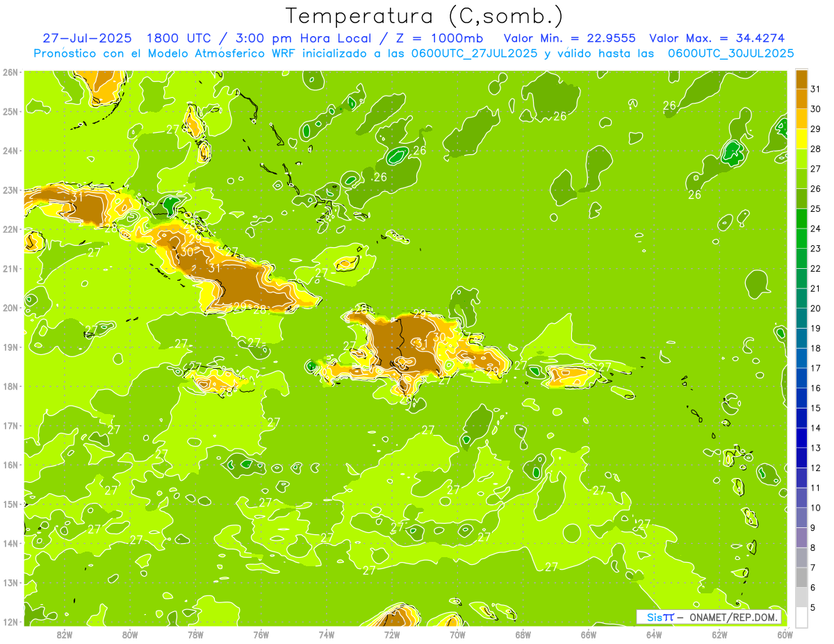Screen dimensions: 834x644
Task: Select the "Z = 1000mb" level text
Action: coord(439,38)
